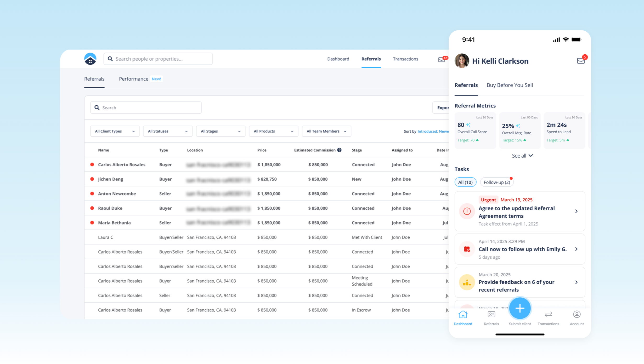
Task: Expand the All Team Members dropdown
Action: tap(326, 131)
